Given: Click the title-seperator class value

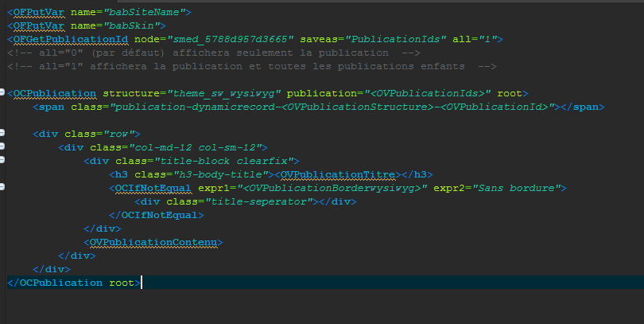Looking at the screenshot, I should tap(256, 201).
